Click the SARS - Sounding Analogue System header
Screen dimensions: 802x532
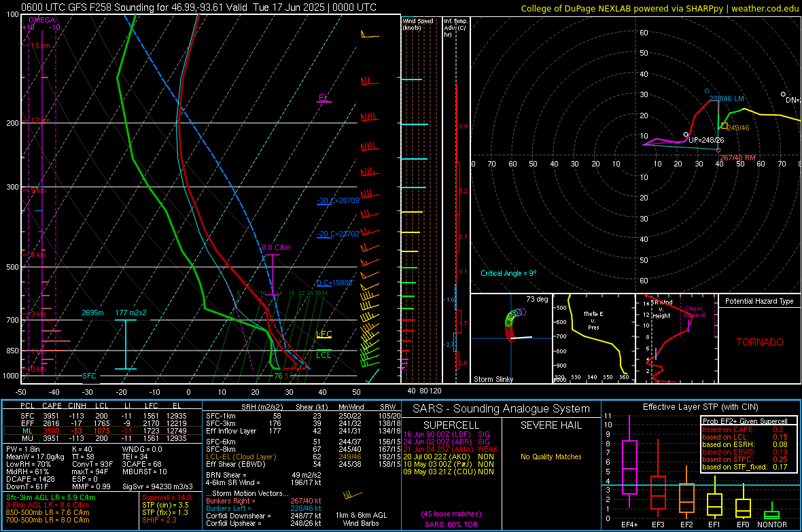[x=502, y=409]
